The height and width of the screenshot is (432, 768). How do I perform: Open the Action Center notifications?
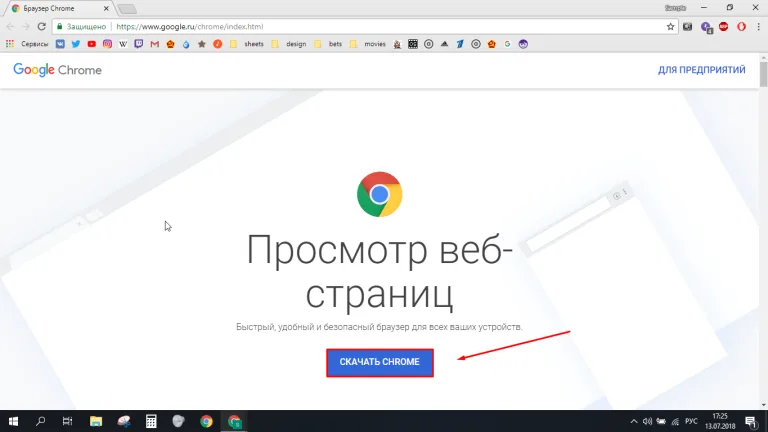click(751, 421)
